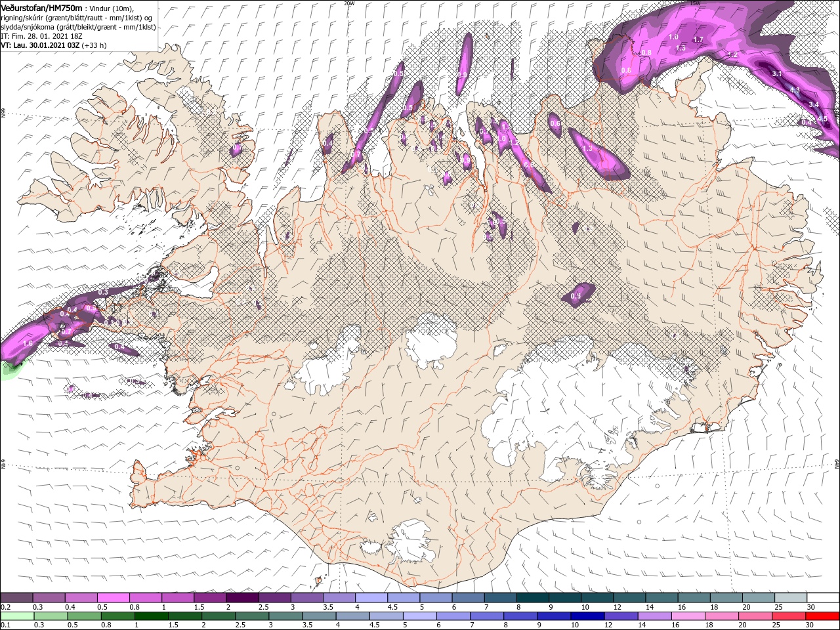This screenshot has width=840, height=630.
Task: Pick the dark green rain swatch between 1 and 1.5
Action: [152, 616]
